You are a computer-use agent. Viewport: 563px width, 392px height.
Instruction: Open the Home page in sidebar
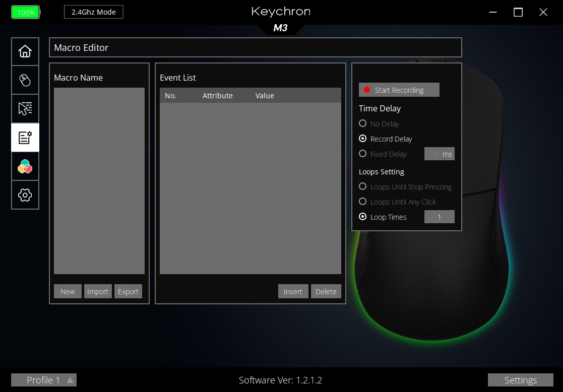point(25,51)
